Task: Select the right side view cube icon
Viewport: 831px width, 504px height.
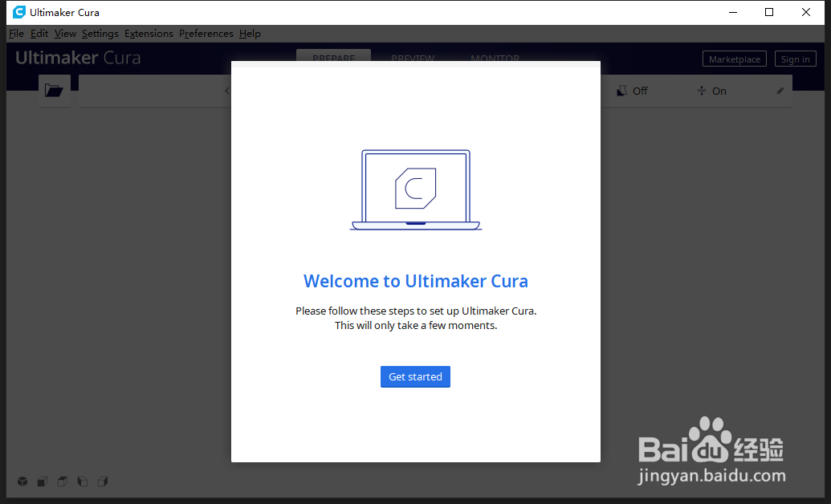Action: pos(103,482)
